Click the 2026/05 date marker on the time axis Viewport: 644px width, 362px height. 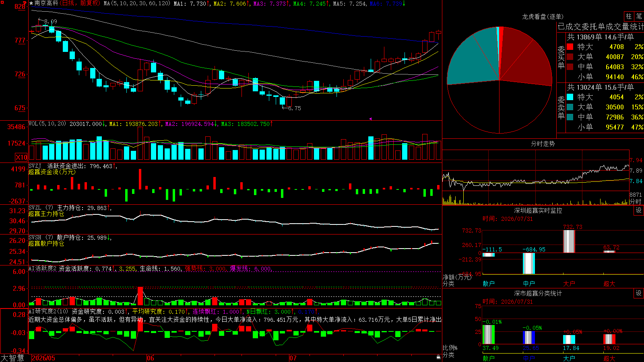point(43,358)
